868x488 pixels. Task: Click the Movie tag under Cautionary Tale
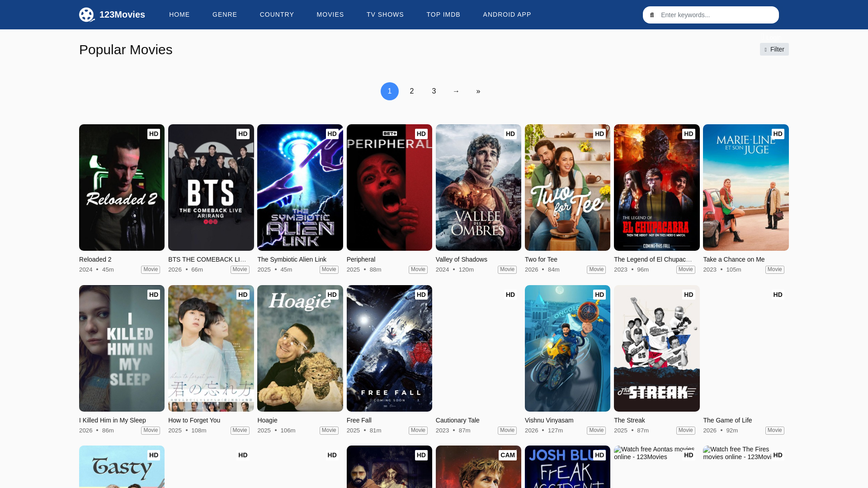tap(507, 430)
